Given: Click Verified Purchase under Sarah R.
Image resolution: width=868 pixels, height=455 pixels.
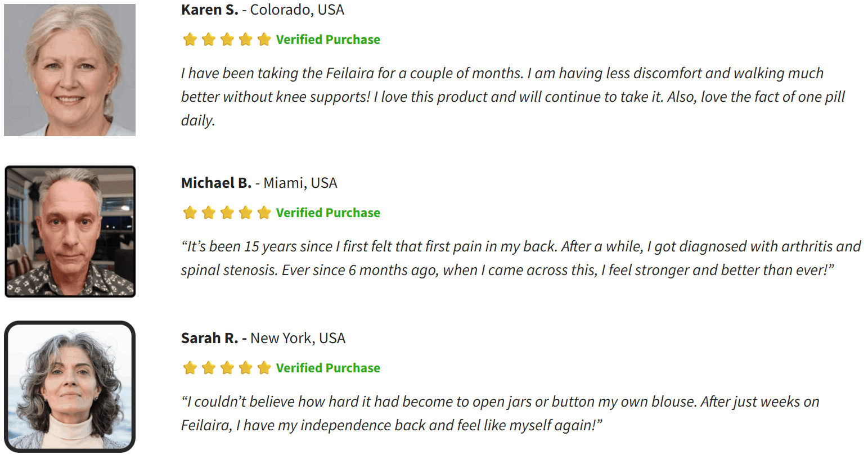Looking at the screenshot, I should coord(328,368).
